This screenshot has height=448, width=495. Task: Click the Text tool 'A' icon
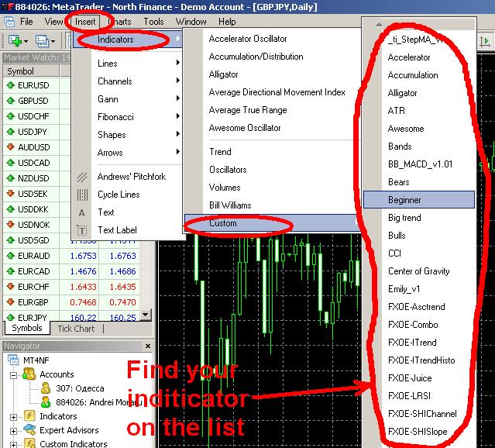[82, 212]
